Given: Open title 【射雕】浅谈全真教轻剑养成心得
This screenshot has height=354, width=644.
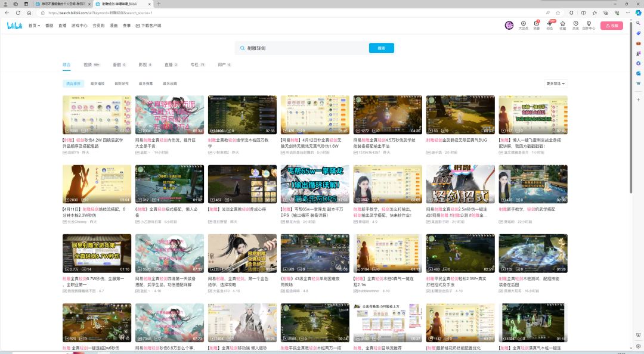Looking at the screenshot, I should (237, 209).
